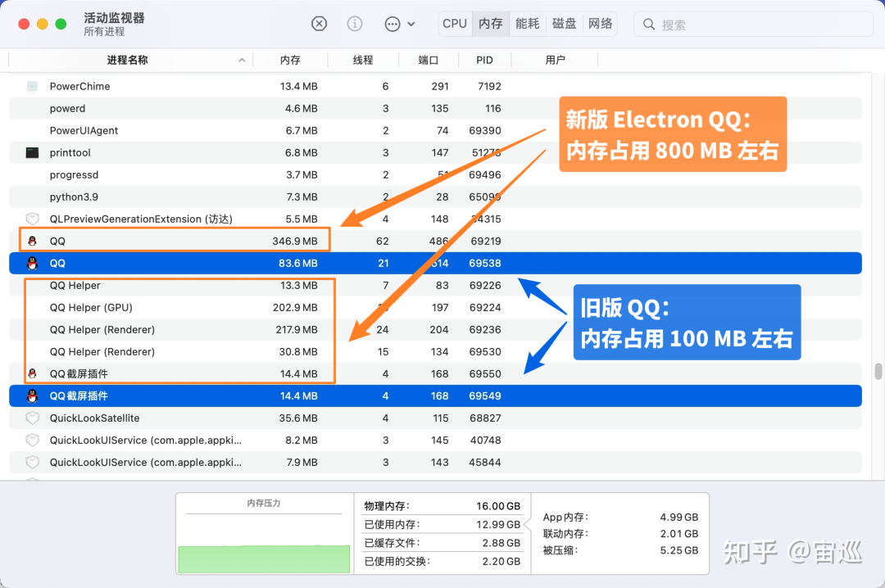Viewport: 885px width, 588px height.
Task: Select the 网络 tab
Action: [600, 24]
